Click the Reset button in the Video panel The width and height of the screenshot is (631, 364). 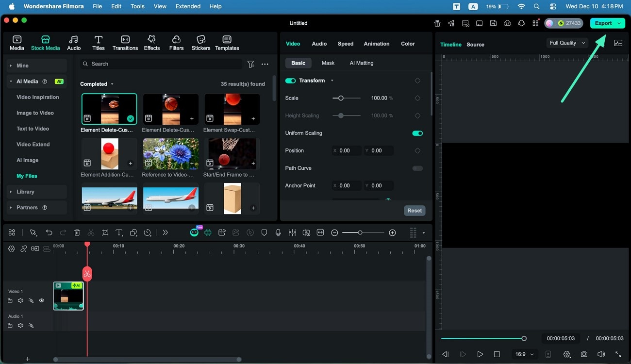pos(414,211)
